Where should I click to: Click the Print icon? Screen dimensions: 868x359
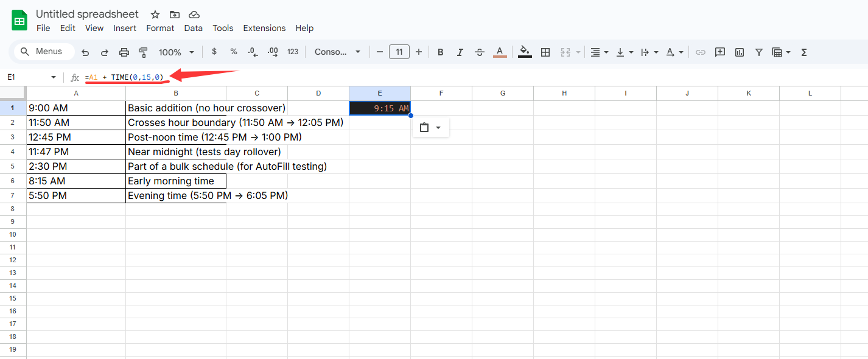[x=124, y=52]
